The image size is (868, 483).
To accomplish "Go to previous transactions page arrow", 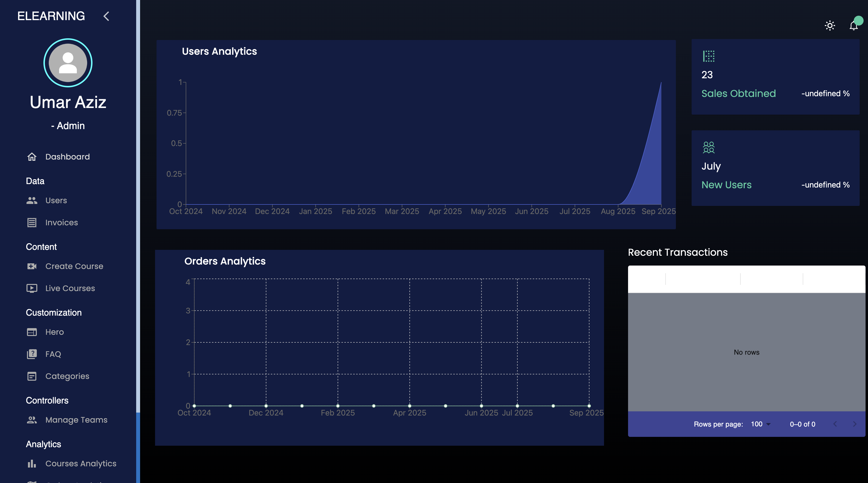I will click(x=835, y=424).
